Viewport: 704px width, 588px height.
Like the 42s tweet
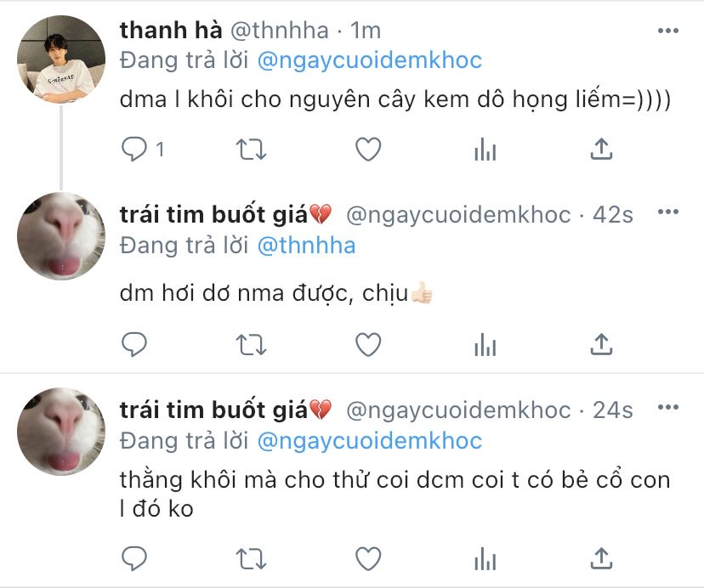(367, 344)
